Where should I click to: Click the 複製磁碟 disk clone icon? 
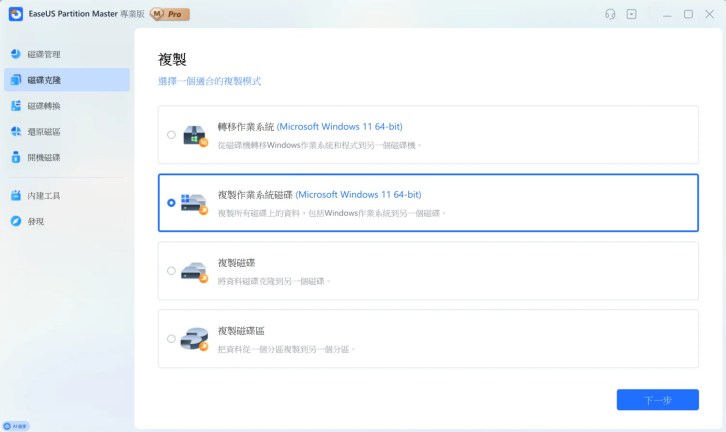click(194, 272)
